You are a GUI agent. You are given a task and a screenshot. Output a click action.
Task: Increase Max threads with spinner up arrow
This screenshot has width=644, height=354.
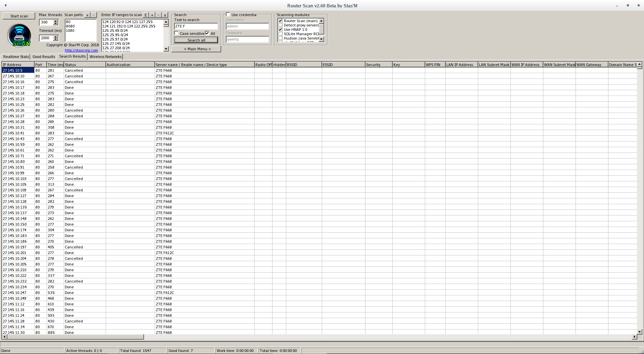coord(56,21)
